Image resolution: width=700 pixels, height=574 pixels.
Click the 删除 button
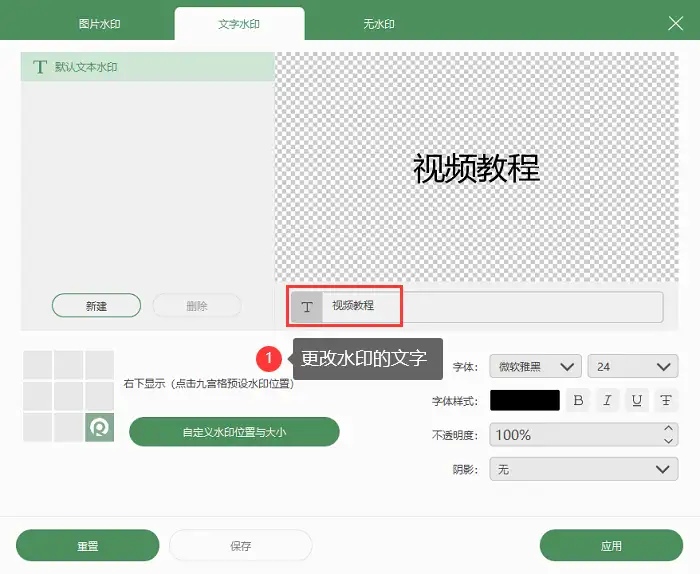point(197,306)
